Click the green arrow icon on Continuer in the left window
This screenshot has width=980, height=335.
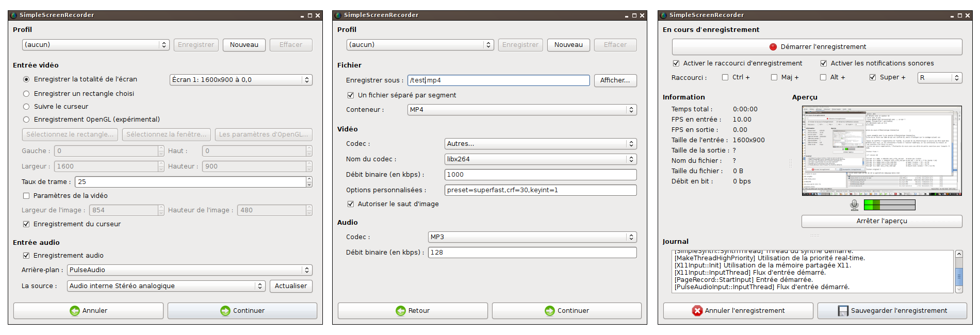coord(225,311)
